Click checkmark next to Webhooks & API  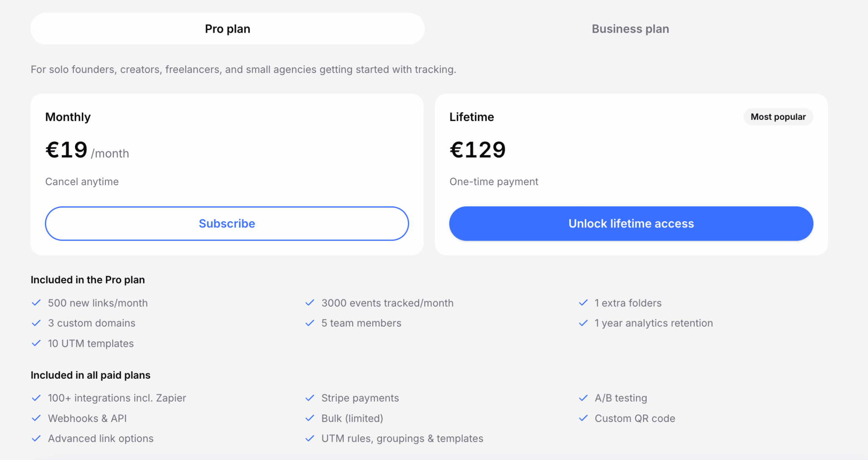(x=36, y=418)
